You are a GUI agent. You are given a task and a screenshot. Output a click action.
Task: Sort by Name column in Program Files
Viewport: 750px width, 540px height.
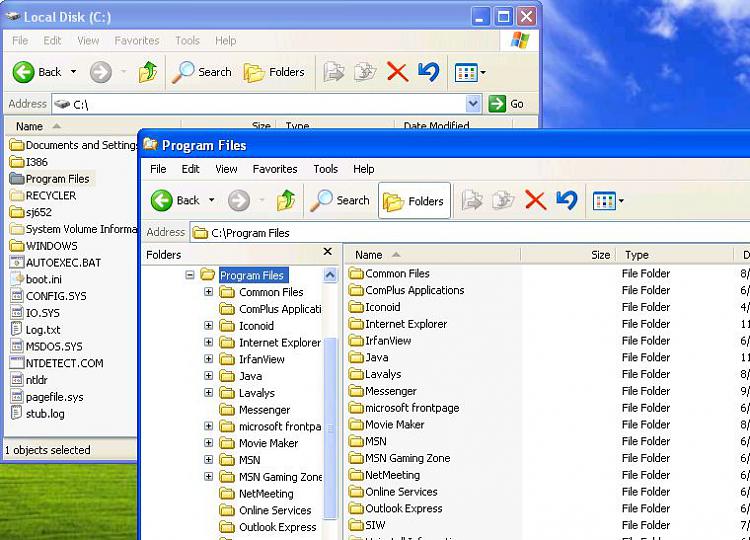pyautogui.click(x=432, y=255)
